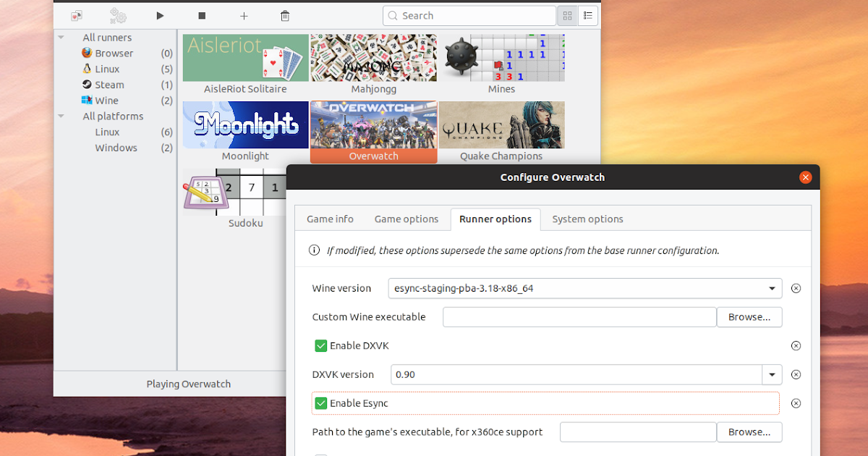Click the Search field in Lutris

coord(469,15)
